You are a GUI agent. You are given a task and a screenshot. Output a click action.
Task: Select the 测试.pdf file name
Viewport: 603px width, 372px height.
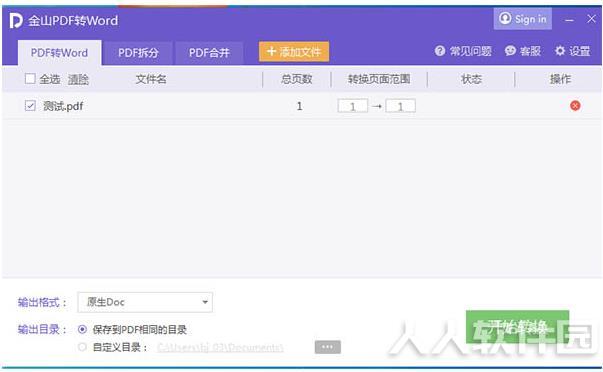tap(63, 106)
